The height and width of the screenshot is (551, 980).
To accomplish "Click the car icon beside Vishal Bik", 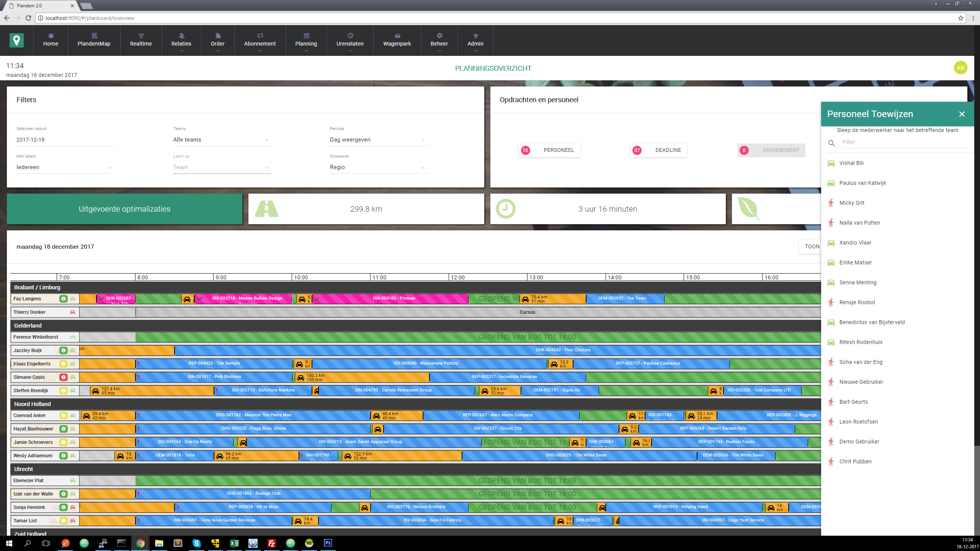I will [831, 163].
